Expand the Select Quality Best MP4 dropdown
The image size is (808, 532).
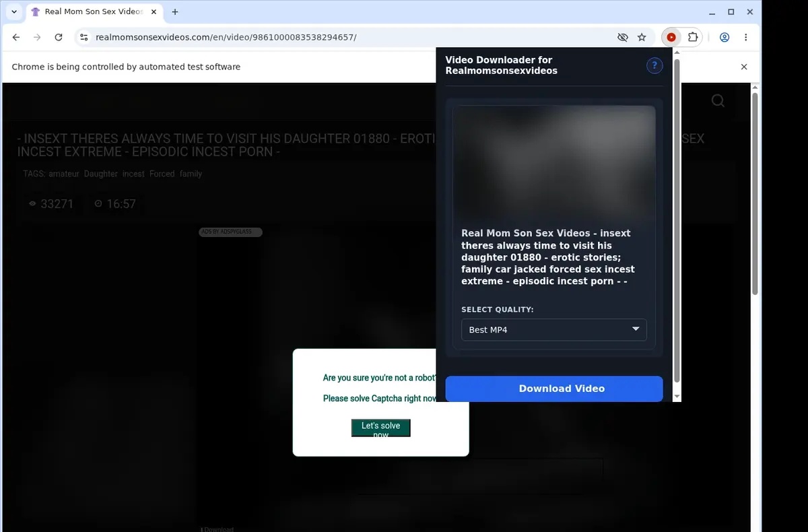[554, 330]
